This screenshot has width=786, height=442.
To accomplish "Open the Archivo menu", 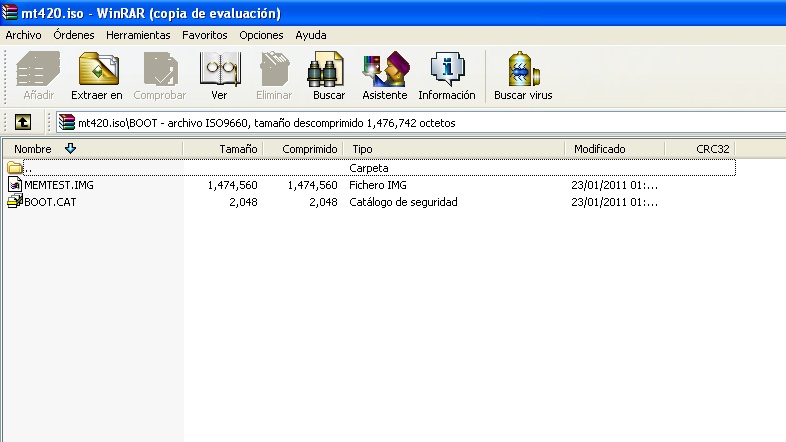I will [24, 35].
